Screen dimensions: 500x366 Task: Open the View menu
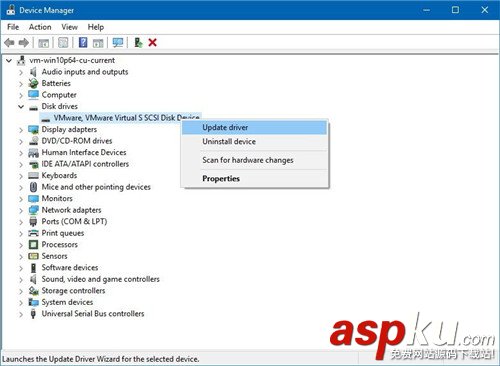pos(69,27)
